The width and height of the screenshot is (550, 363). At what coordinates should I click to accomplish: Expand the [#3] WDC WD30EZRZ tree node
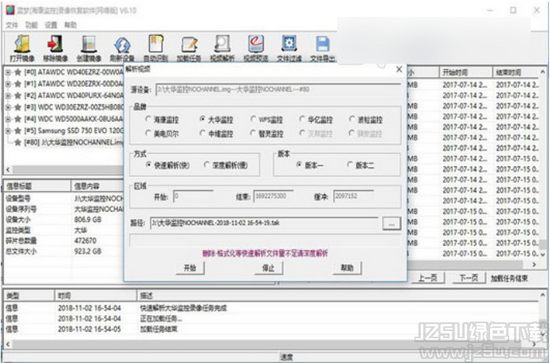(8, 107)
